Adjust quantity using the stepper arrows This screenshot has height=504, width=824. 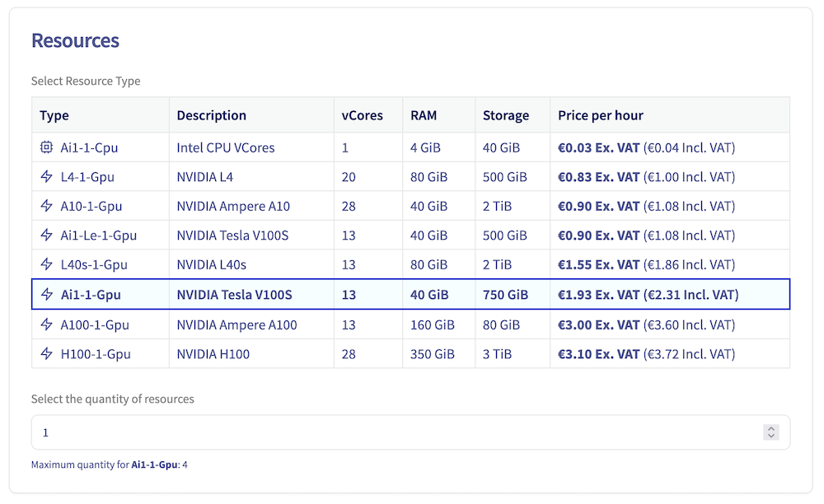pyautogui.click(x=770, y=432)
